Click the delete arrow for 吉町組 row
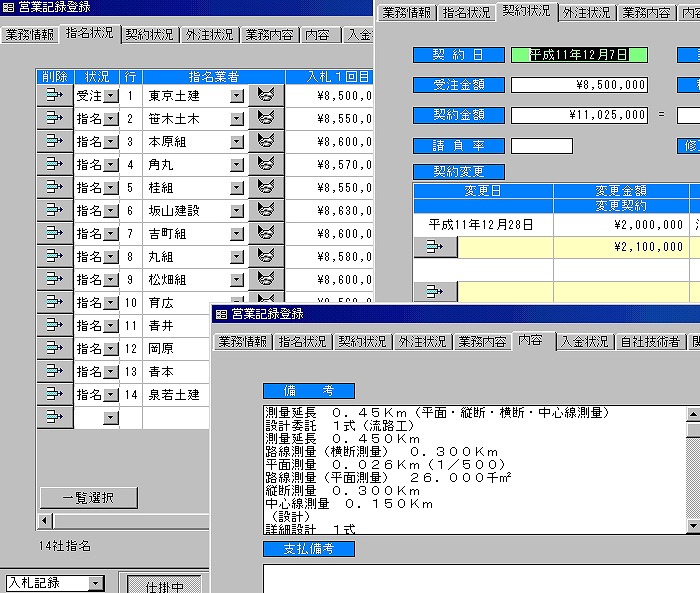 pyautogui.click(x=54, y=233)
